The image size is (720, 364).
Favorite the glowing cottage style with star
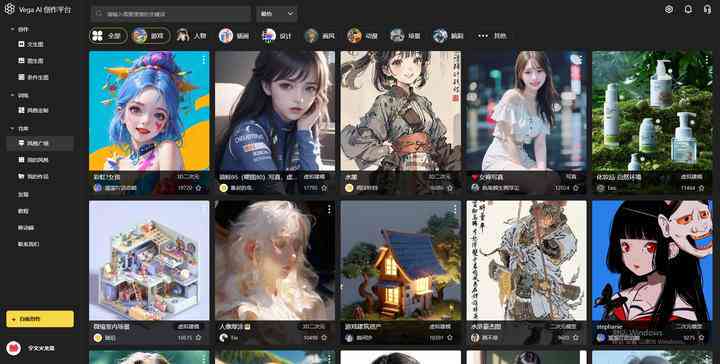tap(450, 338)
